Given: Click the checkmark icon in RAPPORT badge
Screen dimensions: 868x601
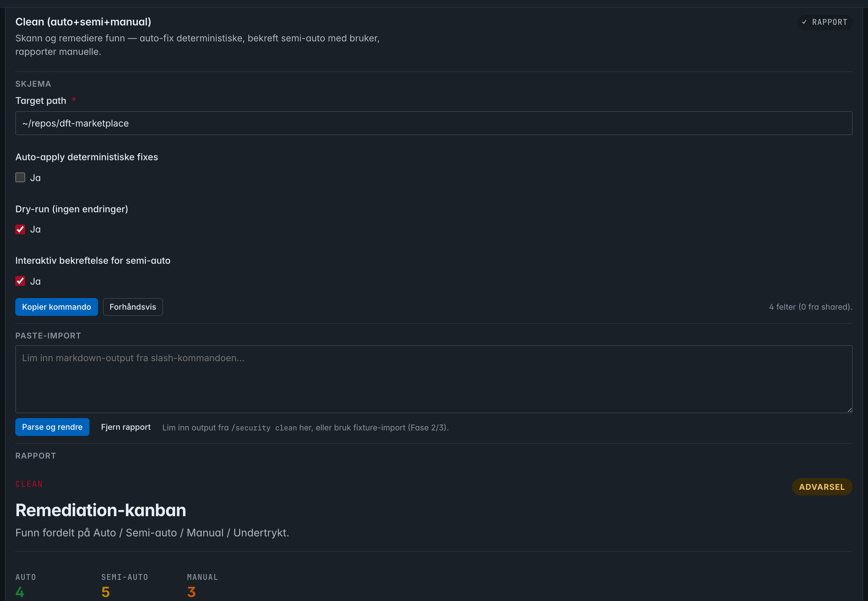Looking at the screenshot, I should click(804, 22).
